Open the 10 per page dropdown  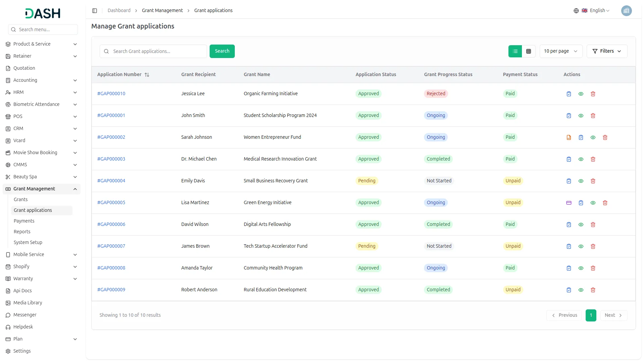[561, 51]
